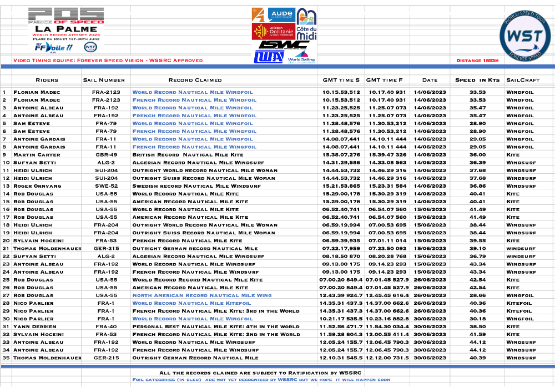Click sail number SWE-52
The width and height of the screenshot is (555, 392).
(x=106, y=186)
